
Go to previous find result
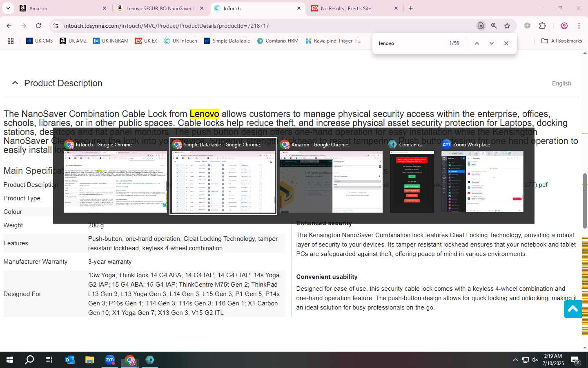coord(477,43)
